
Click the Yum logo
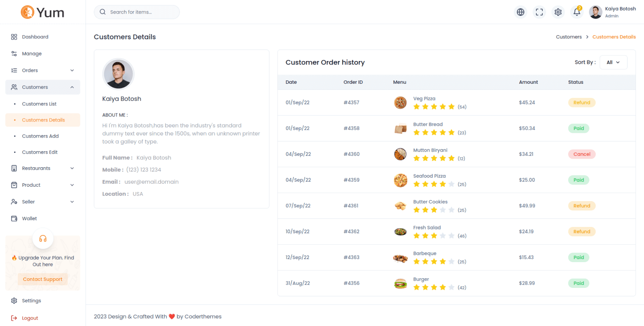[43, 12]
